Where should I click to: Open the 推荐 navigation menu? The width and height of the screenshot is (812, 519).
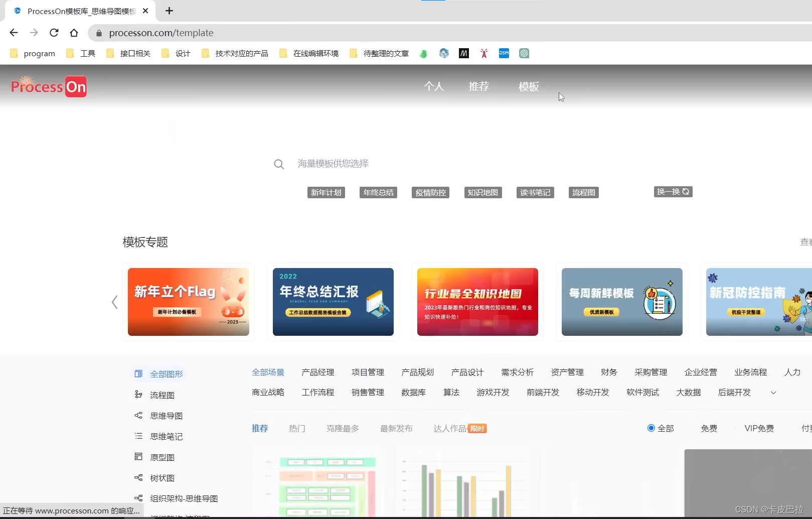(x=479, y=86)
